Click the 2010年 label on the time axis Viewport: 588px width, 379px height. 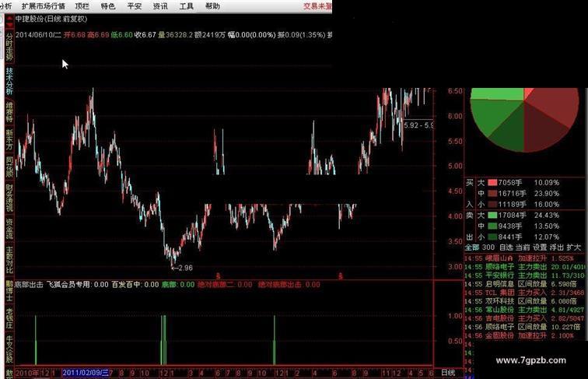[27, 373]
